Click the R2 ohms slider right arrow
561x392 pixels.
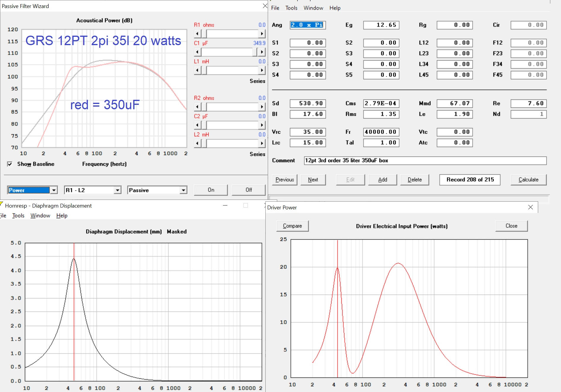tap(262, 107)
